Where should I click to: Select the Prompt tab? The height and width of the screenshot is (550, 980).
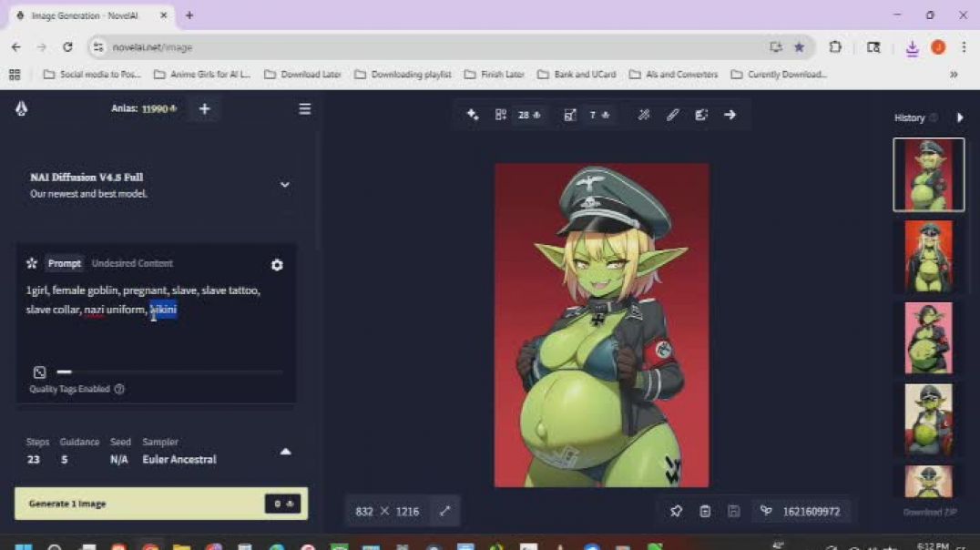(64, 263)
